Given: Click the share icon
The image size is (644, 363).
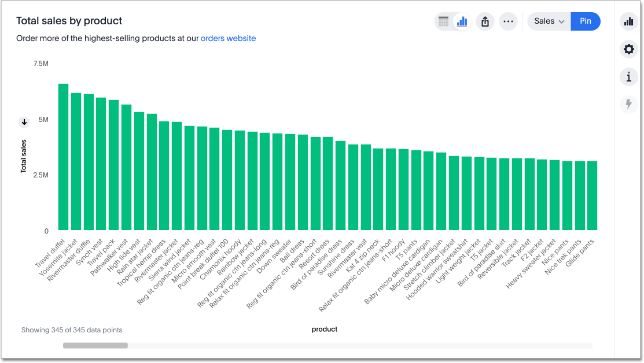Looking at the screenshot, I should [485, 22].
